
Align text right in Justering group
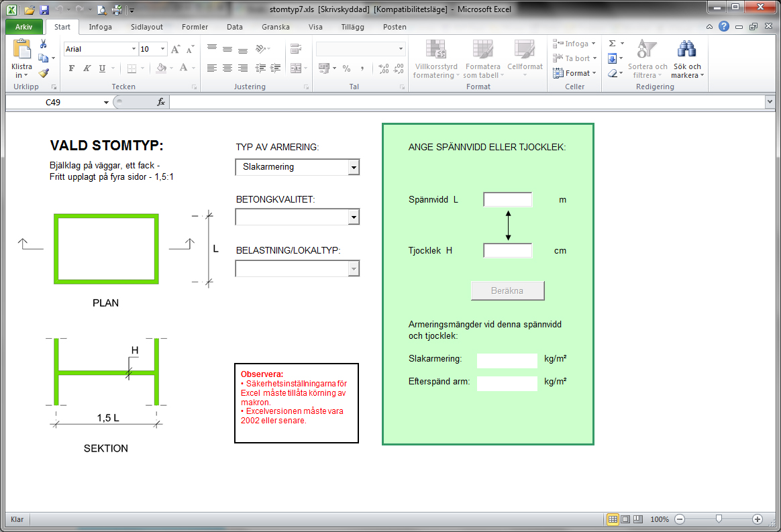(243, 68)
